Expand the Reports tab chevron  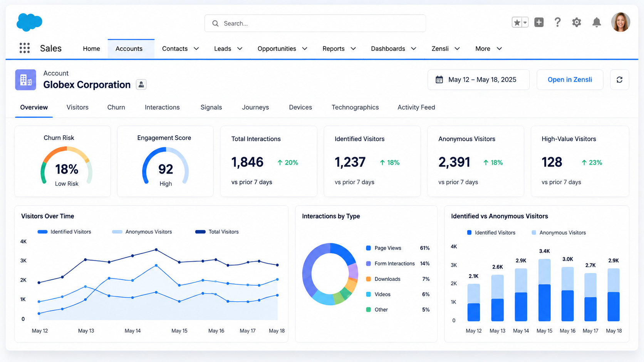point(353,48)
